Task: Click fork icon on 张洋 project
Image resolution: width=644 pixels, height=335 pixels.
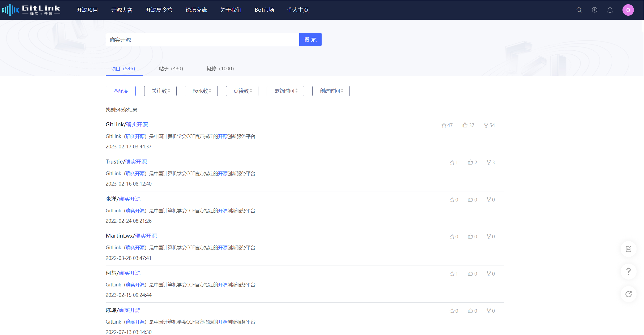Action: tap(489, 200)
